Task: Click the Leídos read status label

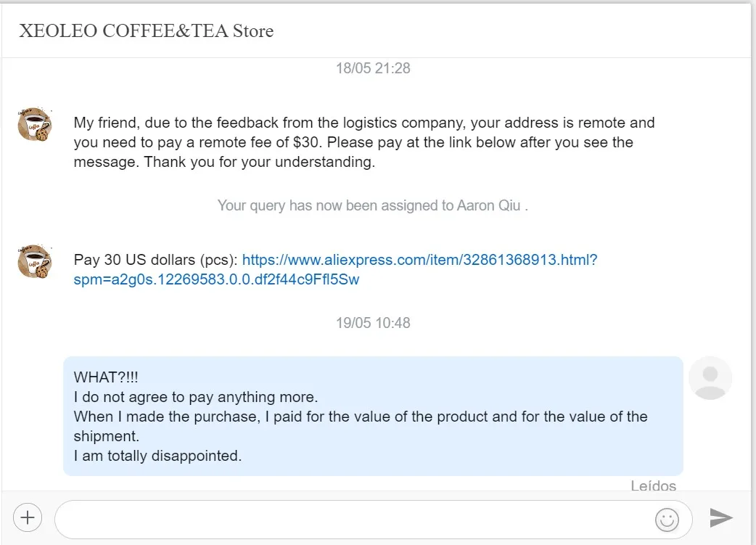Action: point(653,485)
